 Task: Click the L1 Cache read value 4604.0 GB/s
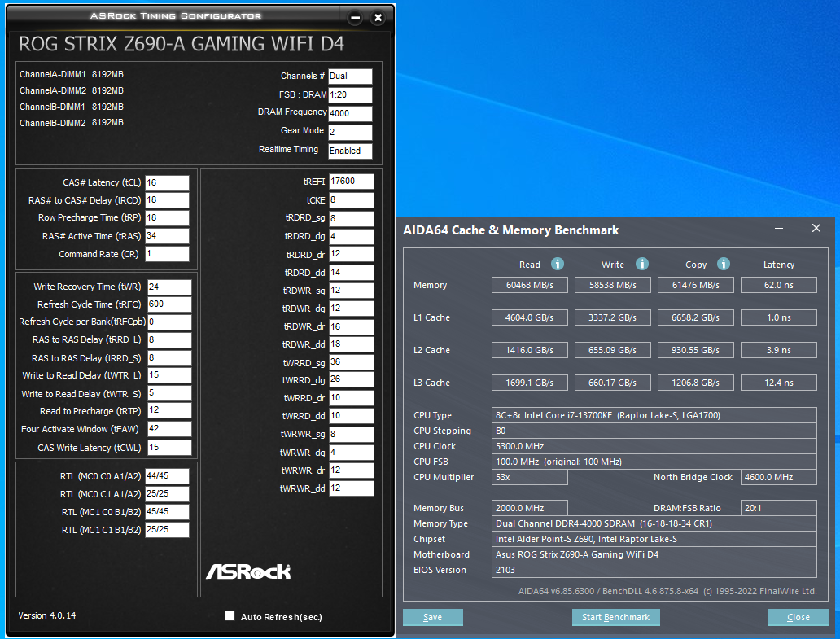[530, 317]
